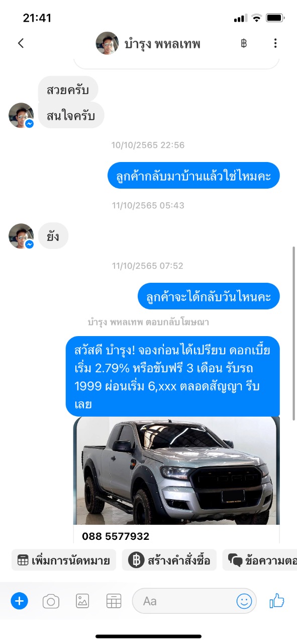The height and width of the screenshot is (644, 297).
Task: Open the three-dot more options menu
Action: click(x=275, y=43)
